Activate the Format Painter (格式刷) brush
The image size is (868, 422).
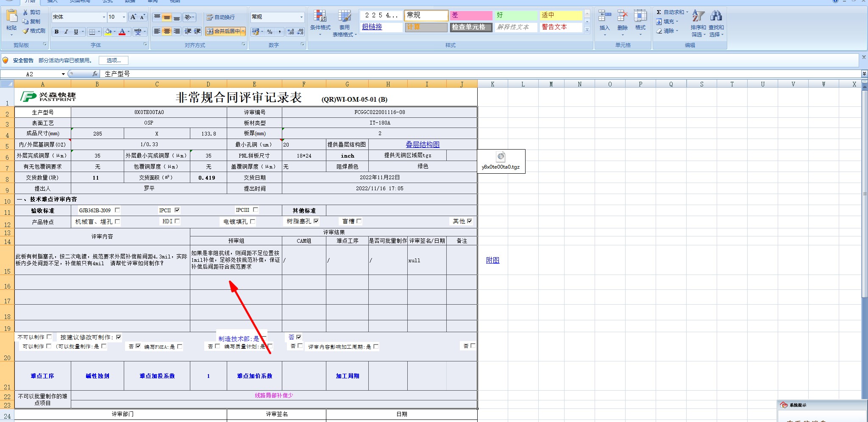(26, 31)
